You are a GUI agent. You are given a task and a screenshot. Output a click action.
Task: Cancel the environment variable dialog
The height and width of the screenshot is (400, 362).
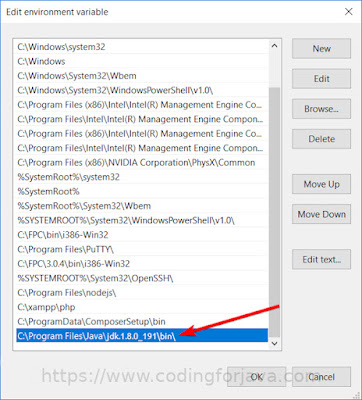click(321, 377)
